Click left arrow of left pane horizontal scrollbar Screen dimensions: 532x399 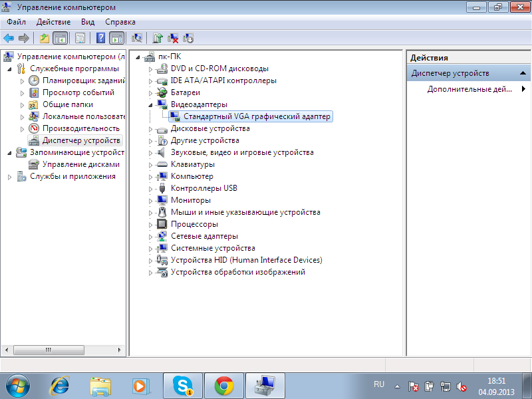7,350
